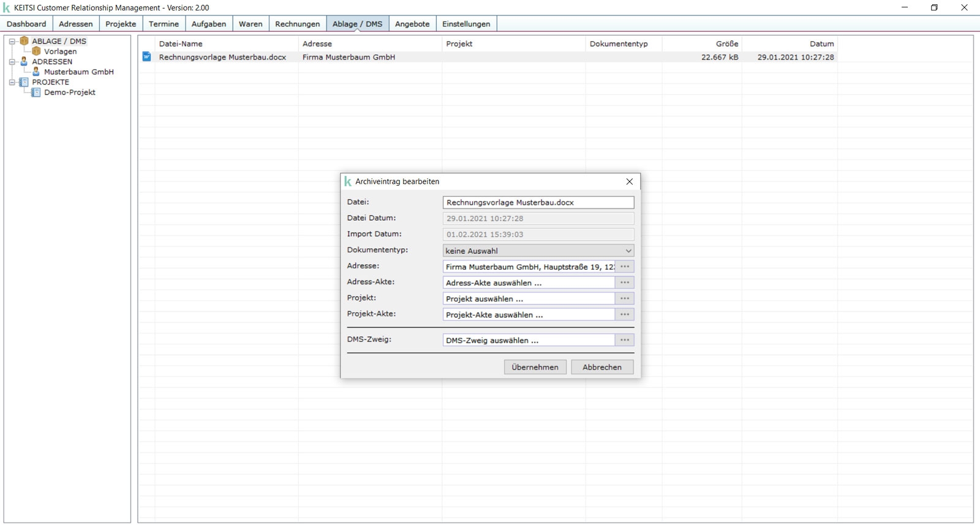Go to the Termine tab
The image size is (980, 526).
[164, 24]
